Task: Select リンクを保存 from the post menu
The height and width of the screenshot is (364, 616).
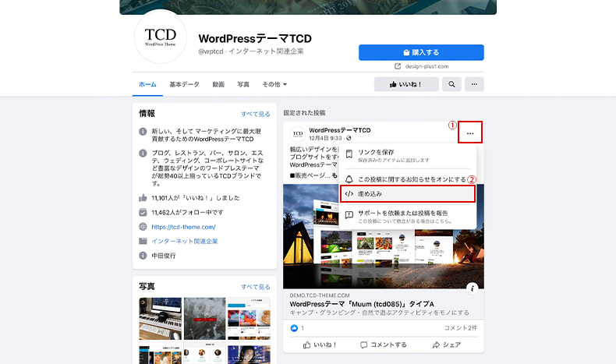Action: pyautogui.click(x=408, y=155)
